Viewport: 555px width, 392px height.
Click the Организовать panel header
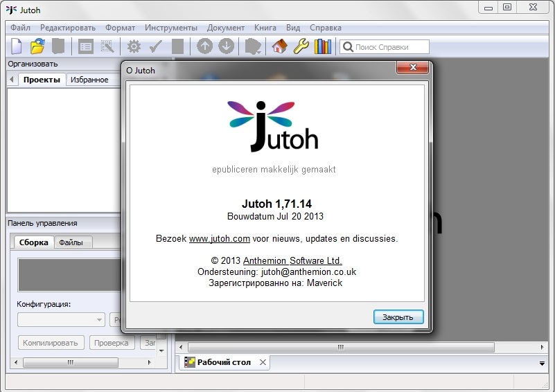click(33, 64)
